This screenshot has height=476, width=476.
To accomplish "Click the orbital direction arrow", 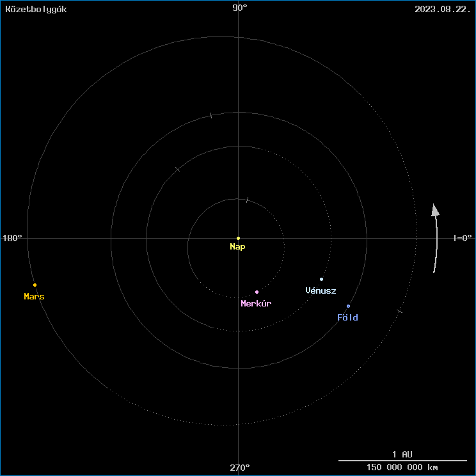I will [436, 238].
